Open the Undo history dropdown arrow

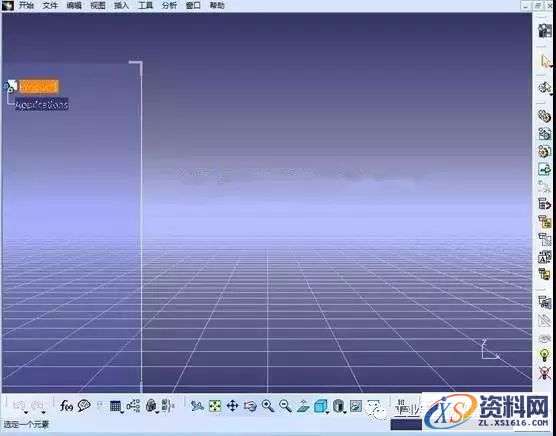click(x=26, y=413)
